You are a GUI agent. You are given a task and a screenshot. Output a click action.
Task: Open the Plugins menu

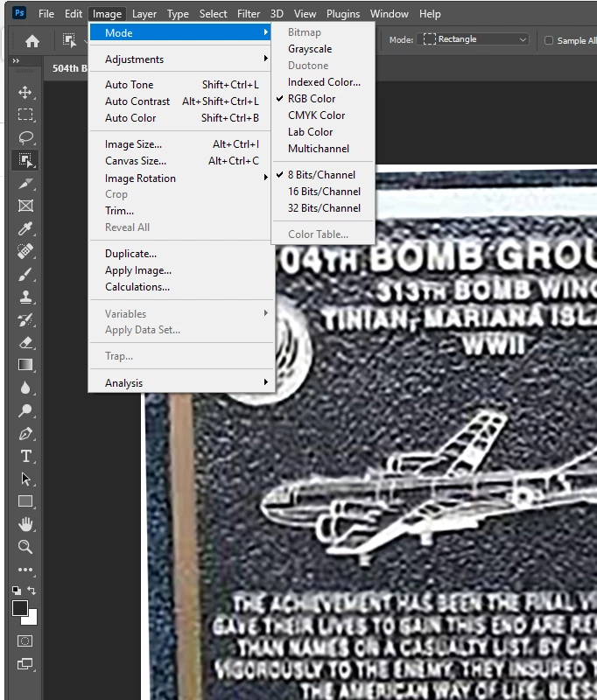(343, 14)
